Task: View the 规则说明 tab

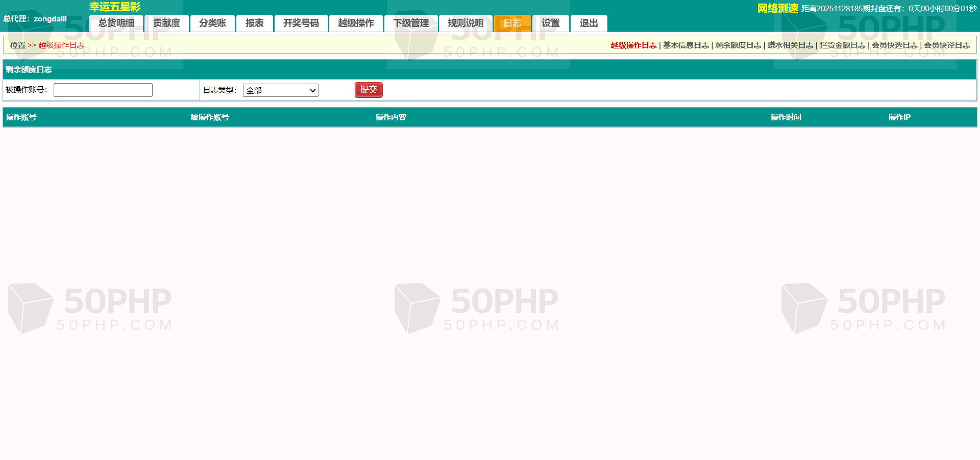Action: pyautogui.click(x=465, y=23)
